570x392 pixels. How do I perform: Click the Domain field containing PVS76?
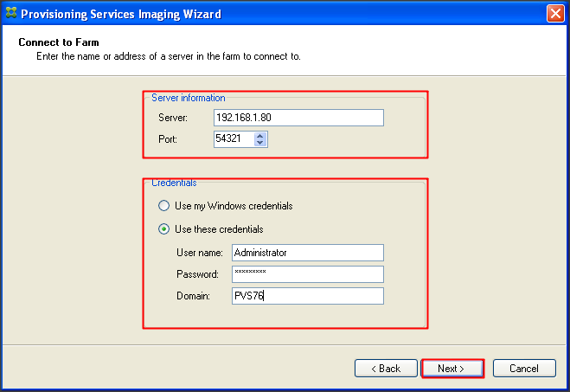click(x=307, y=296)
